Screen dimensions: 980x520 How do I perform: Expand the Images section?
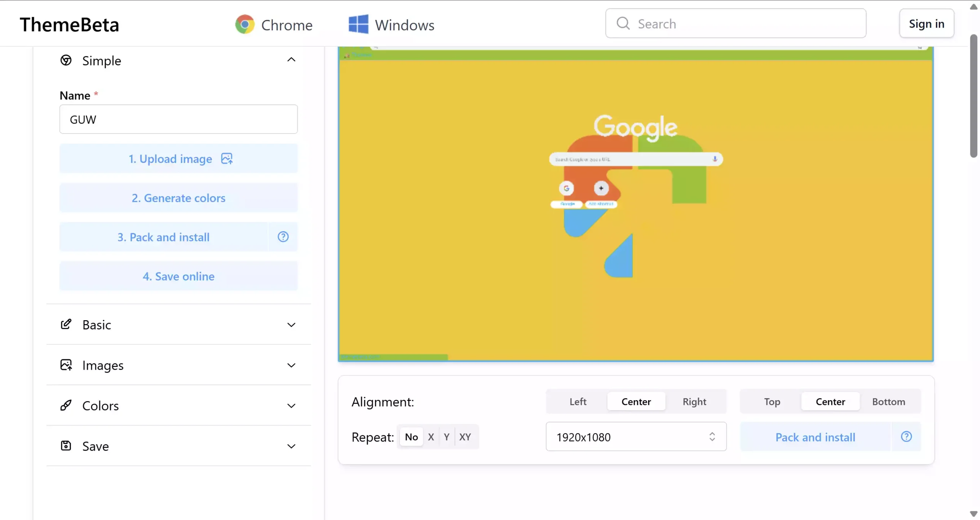point(291,365)
